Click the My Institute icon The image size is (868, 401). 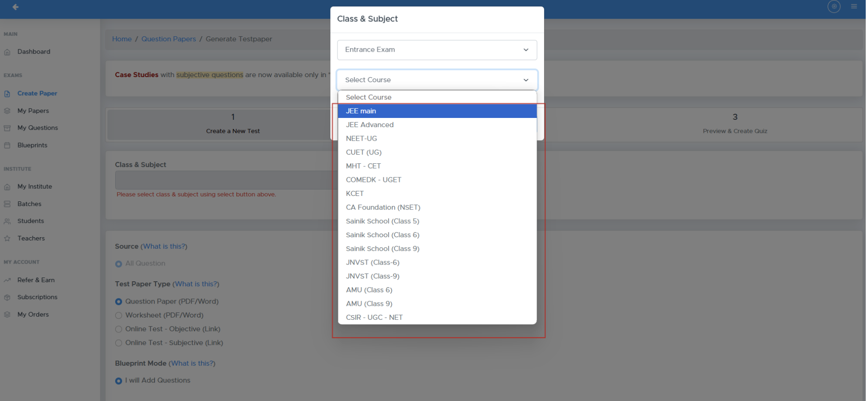coord(7,187)
